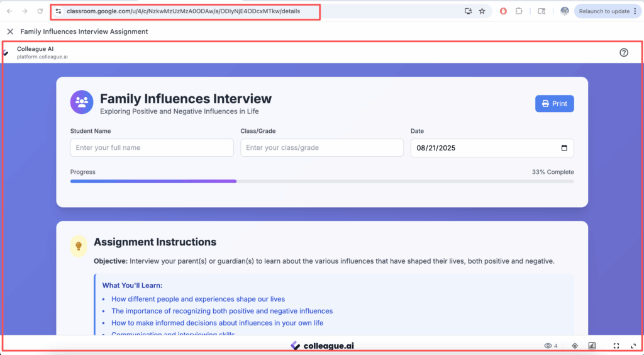Click the eye views counter icon
This screenshot has height=355, width=644.
click(548, 346)
